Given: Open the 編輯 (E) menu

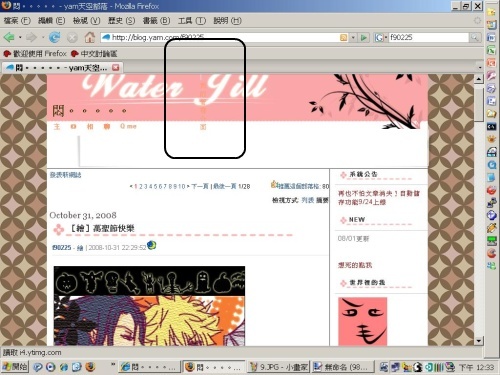Looking at the screenshot, I should (52, 21).
